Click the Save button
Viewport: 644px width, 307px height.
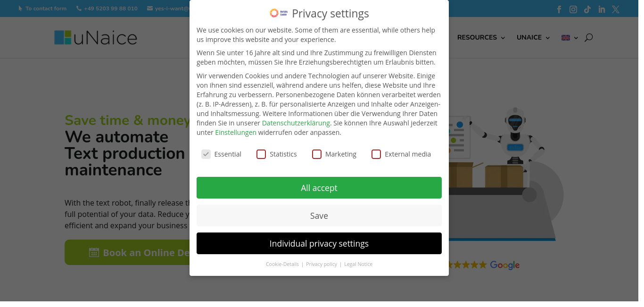(x=319, y=216)
